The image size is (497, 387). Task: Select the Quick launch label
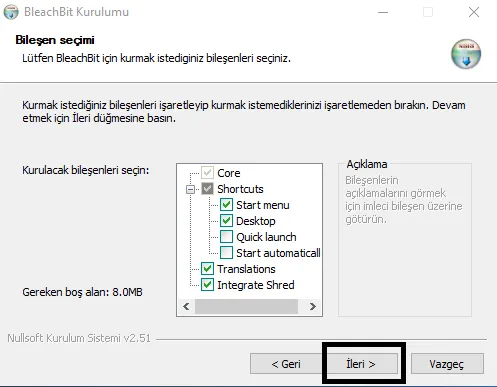pos(266,237)
